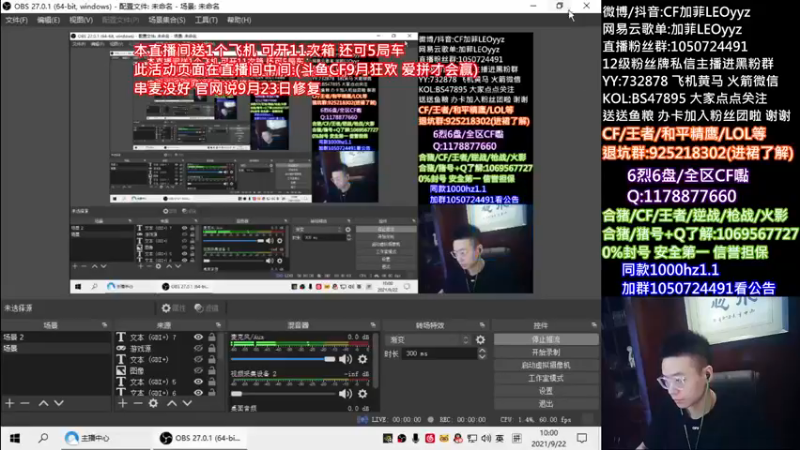
Task: Adjust the 麦克风/Aux volume slider
Action: pyautogui.click(x=283, y=359)
